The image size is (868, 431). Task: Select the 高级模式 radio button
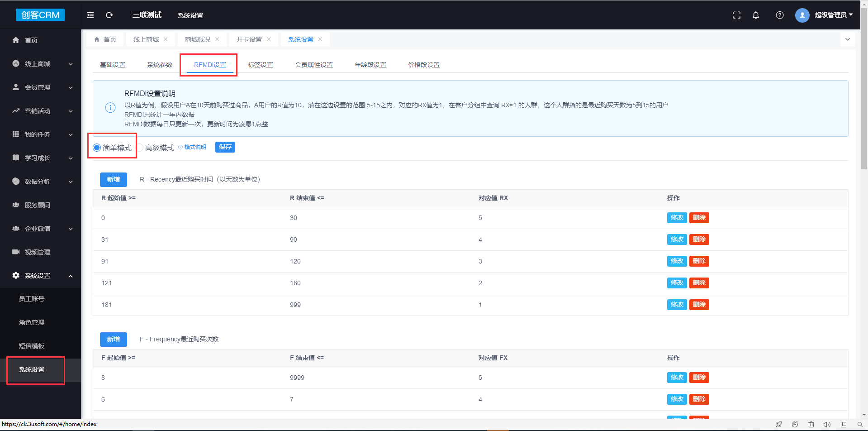(140, 148)
